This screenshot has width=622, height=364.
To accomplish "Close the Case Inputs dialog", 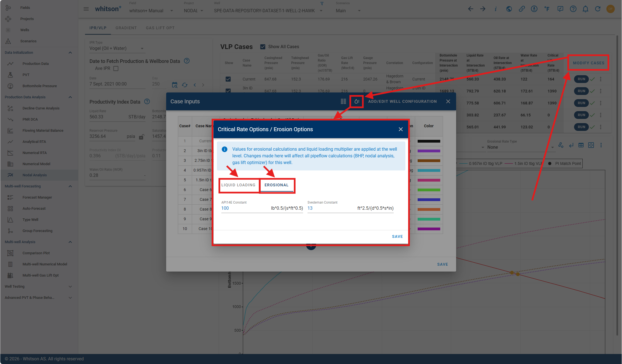I will pyautogui.click(x=448, y=102).
